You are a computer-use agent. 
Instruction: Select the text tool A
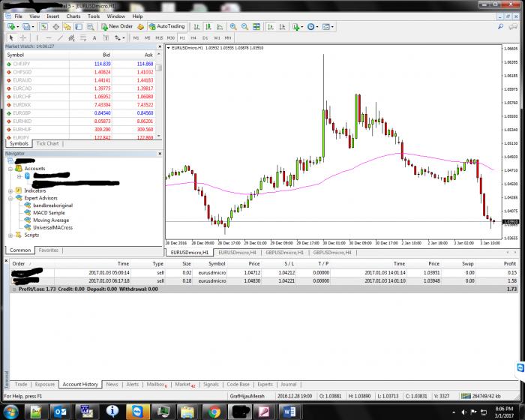click(x=94, y=37)
